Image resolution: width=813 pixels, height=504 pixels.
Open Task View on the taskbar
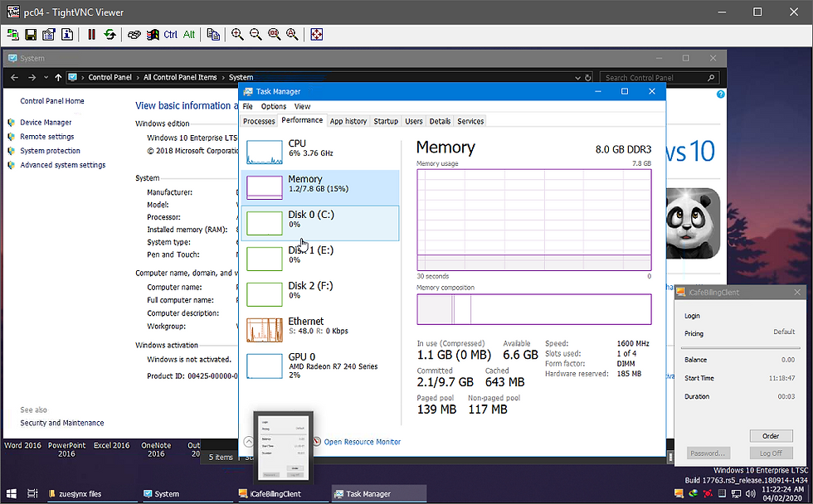[32, 494]
